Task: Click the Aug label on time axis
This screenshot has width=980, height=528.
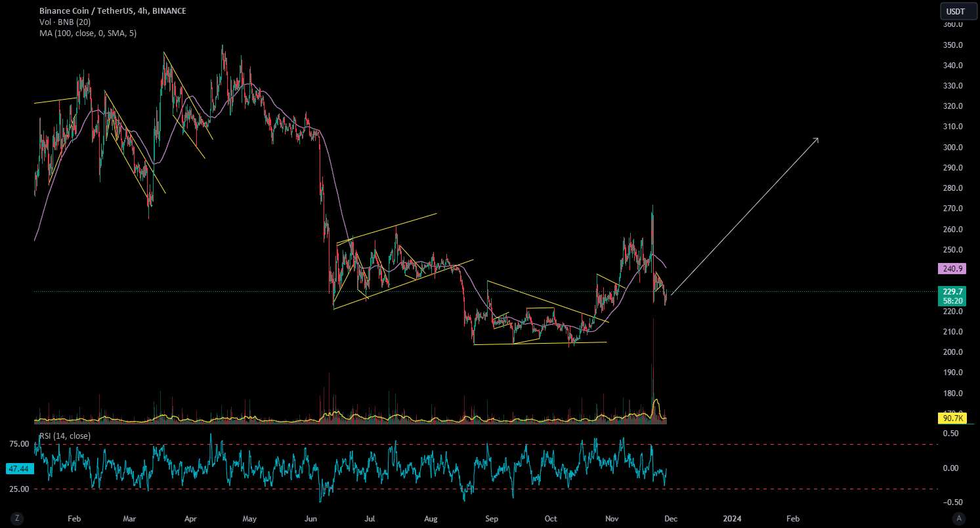Action: [x=431, y=518]
